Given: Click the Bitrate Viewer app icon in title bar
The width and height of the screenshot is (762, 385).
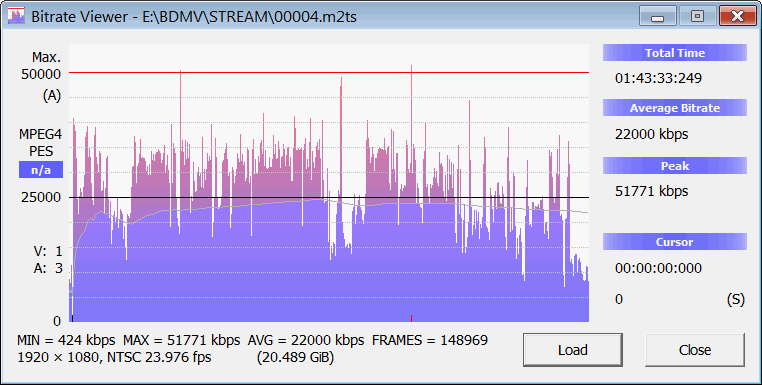Looking at the screenshot, I should (16, 16).
